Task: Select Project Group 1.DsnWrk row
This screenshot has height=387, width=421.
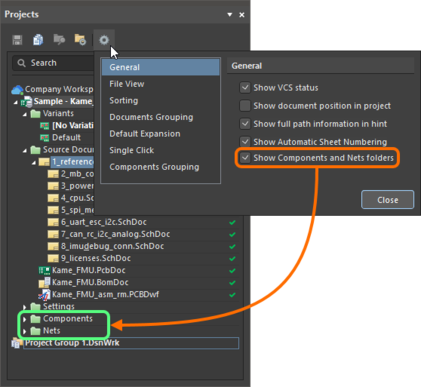Action: (131, 343)
